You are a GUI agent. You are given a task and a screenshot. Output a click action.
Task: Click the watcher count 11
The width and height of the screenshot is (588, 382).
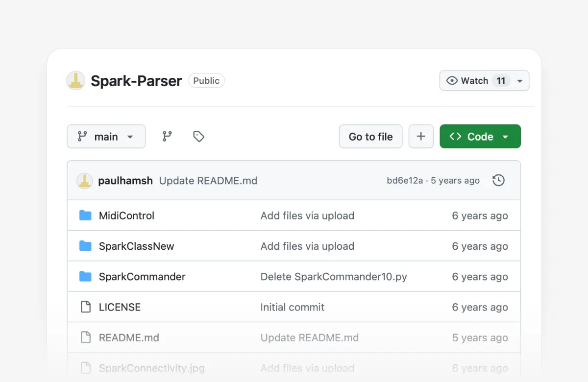click(x=501, y=81)
